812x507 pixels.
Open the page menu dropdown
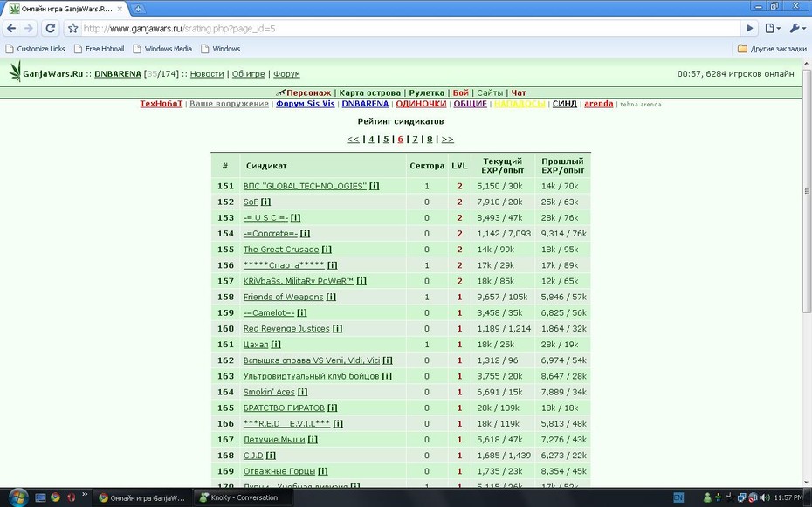pyautogui.click(x=772, y=29)
